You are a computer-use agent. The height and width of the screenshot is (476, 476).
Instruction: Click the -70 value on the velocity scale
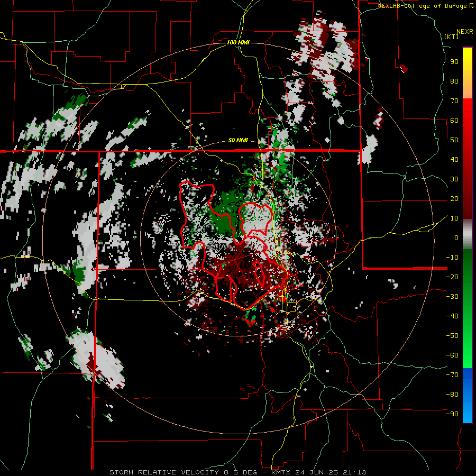tap(452, 375)
